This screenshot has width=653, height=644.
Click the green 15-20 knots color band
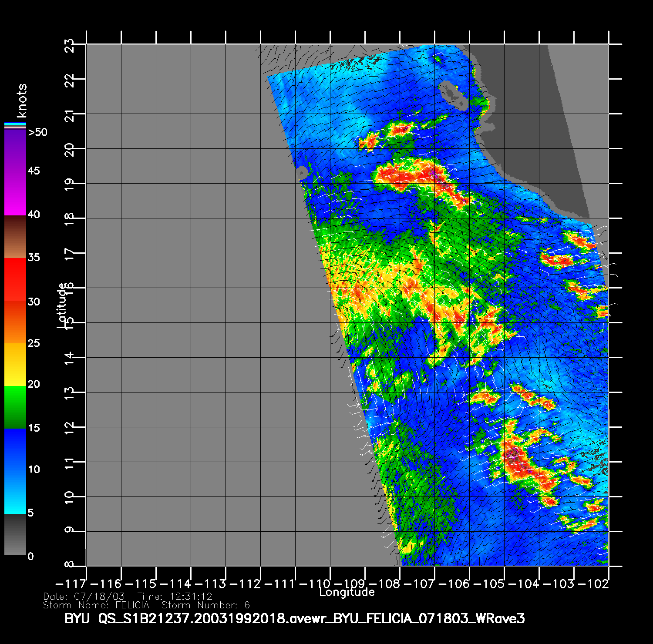[15, 407]
